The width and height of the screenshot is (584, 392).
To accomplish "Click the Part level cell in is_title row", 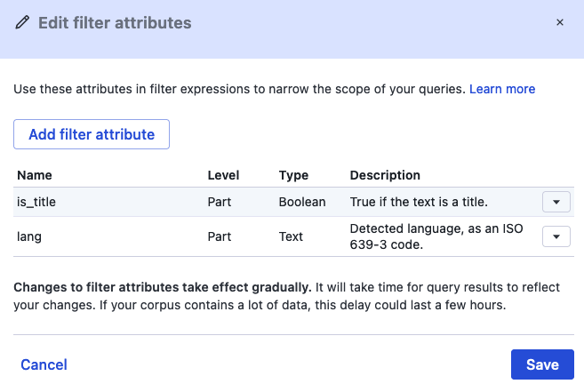I will pyautogui.click(x=220, y=202).
